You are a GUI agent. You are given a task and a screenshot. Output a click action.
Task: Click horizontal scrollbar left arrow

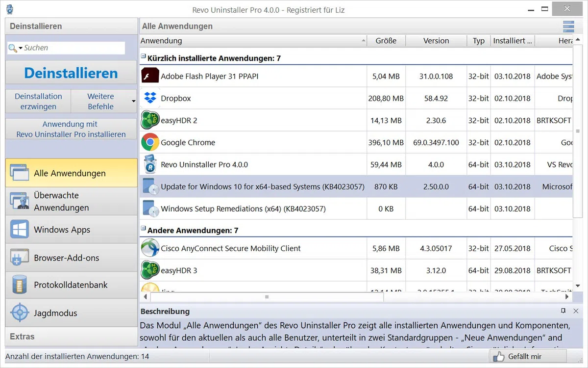pyautogui.click(x=145, y=296)
